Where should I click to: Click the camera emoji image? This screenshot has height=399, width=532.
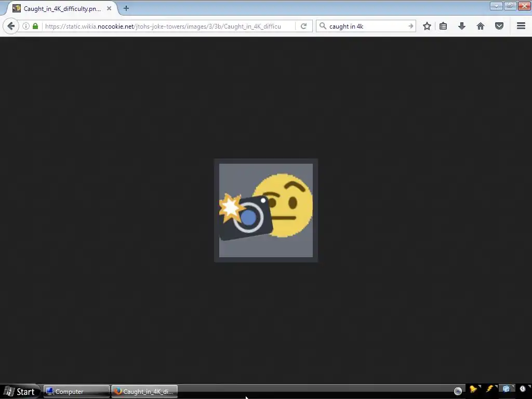click(x=266, y=210)
